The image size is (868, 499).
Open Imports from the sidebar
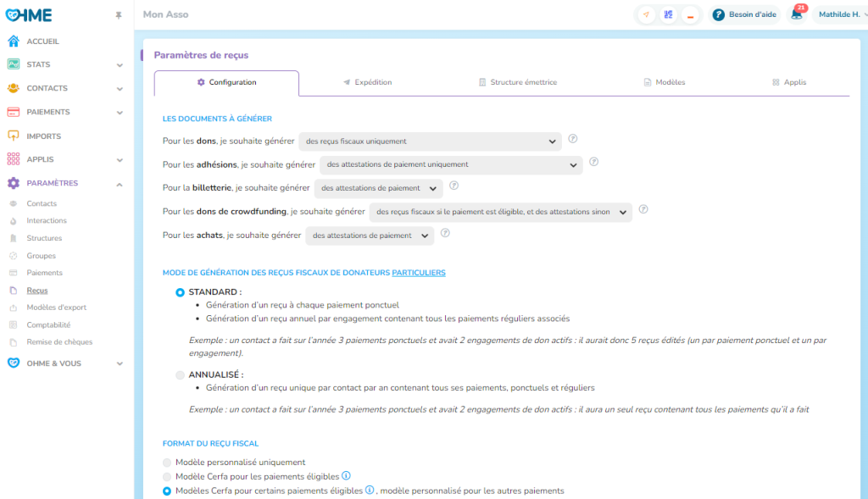click(43, 136)
